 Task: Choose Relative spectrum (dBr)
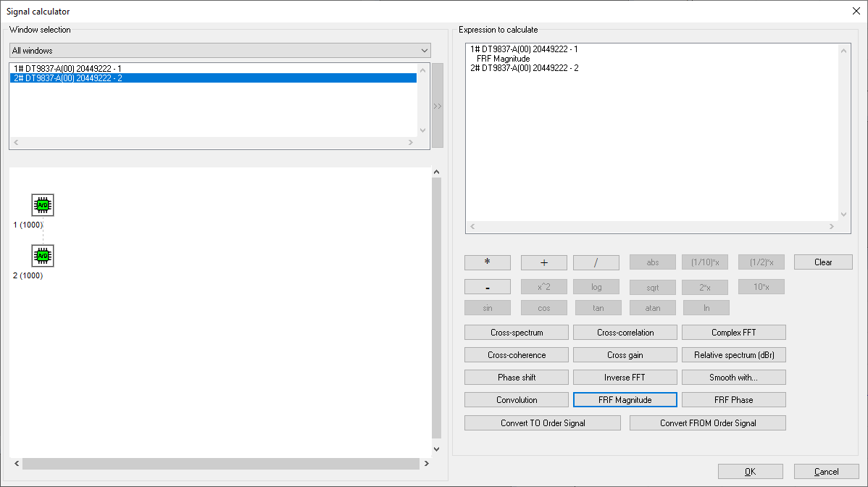733,355
